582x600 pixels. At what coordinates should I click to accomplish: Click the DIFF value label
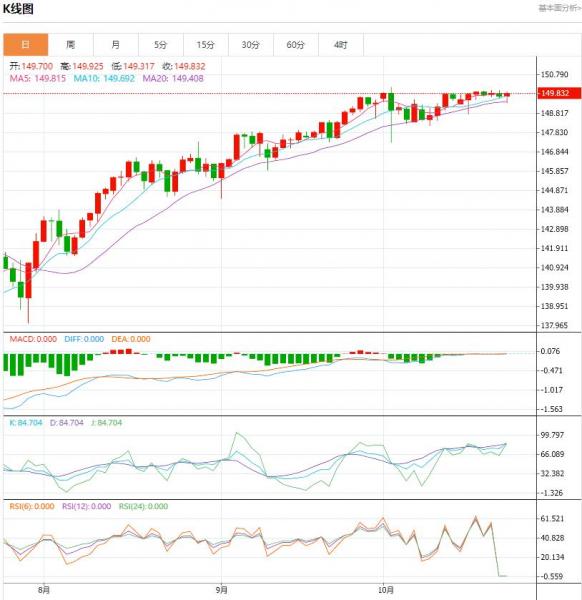[84, 339]
